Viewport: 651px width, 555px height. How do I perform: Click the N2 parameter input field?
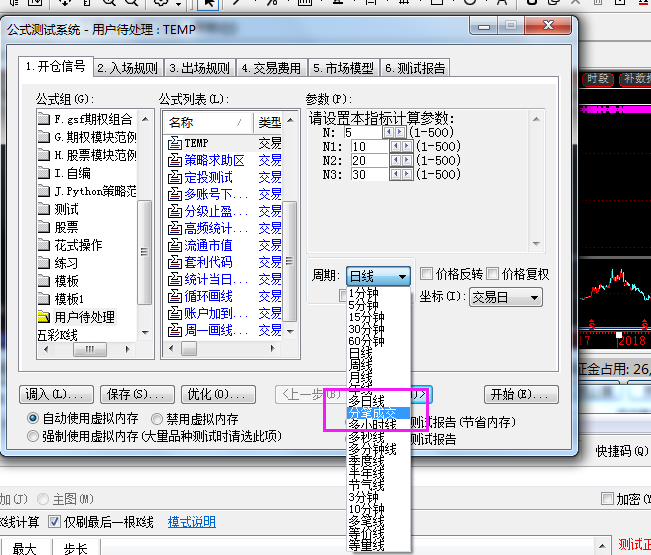coord(362,160)
